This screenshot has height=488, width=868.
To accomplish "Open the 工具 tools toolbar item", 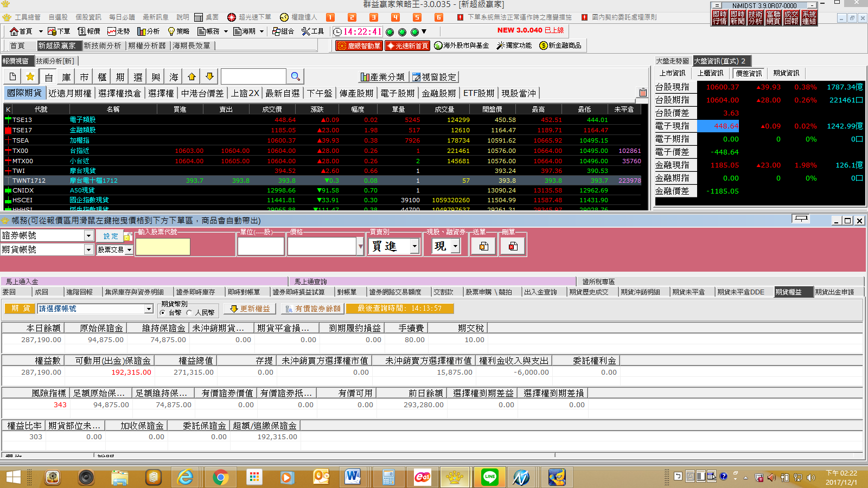I will (x=312, y=31).
